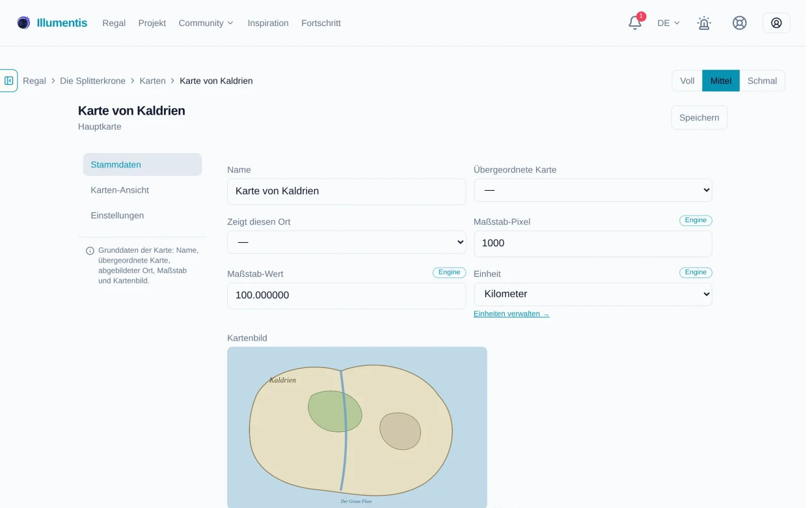The height and width of the screenshot is (508, 812).
Task: Open the help lifebuoy icon
Action: pos(740,23)
